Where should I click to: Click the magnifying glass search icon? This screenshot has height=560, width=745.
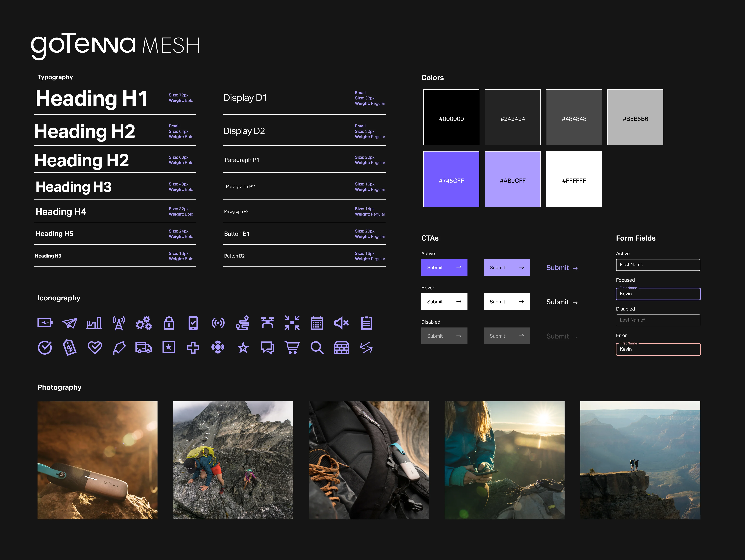pos(317,348)
